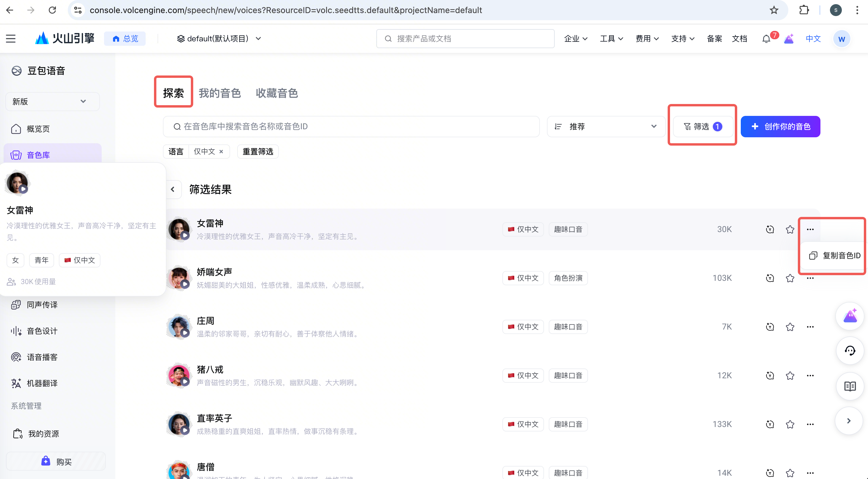Image resolution: width=868 pixels, height=479 pixels.
Task: Play 女雷神 voice preview in list
Action: 185,235
